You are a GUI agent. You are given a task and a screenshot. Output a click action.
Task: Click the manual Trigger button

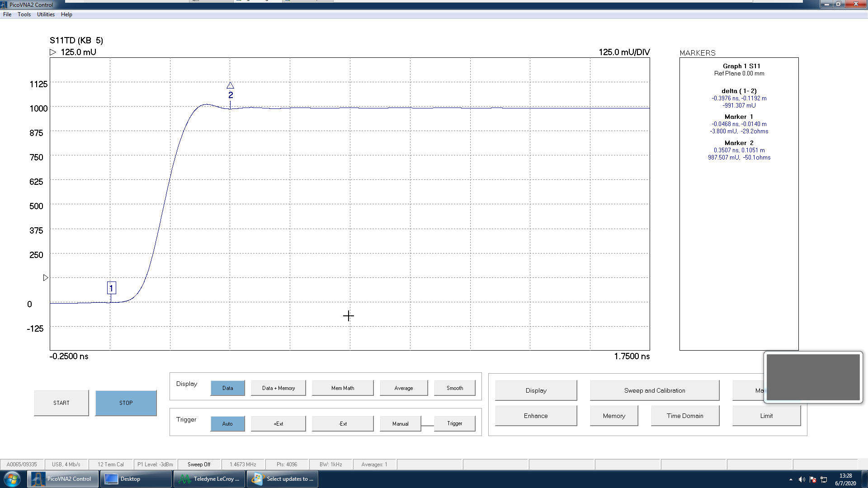tap(455, 423)
